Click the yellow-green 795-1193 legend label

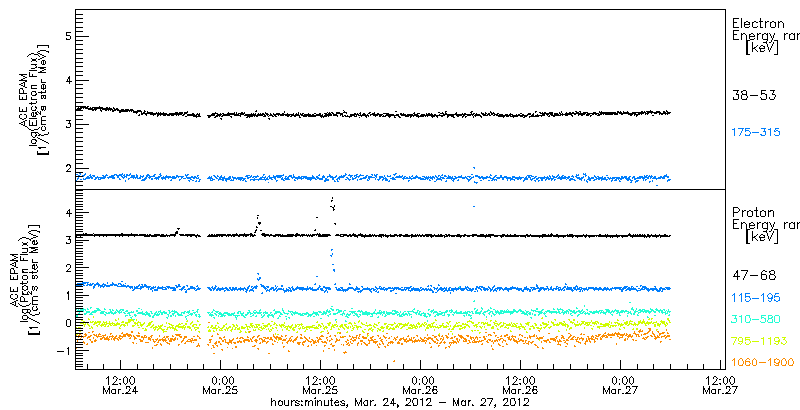(759, 341)
